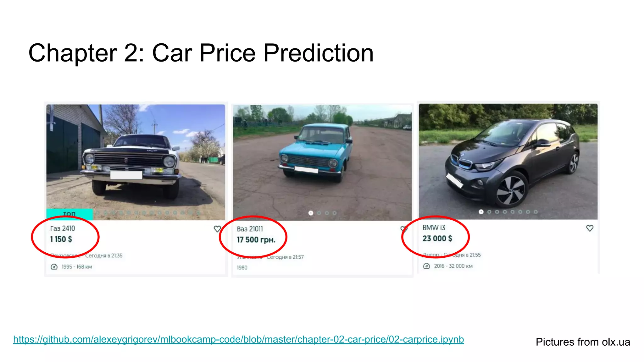Click the heart icon on Газ 2410 listing

click(217, 229)
